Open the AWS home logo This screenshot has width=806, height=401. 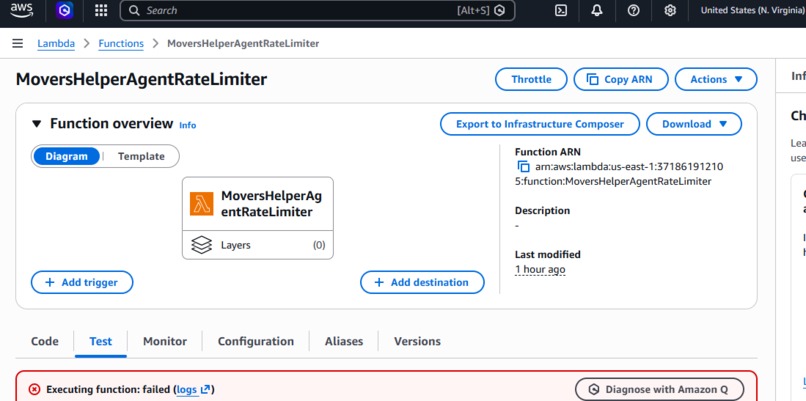pyautogui.click(x=21, y=10)
